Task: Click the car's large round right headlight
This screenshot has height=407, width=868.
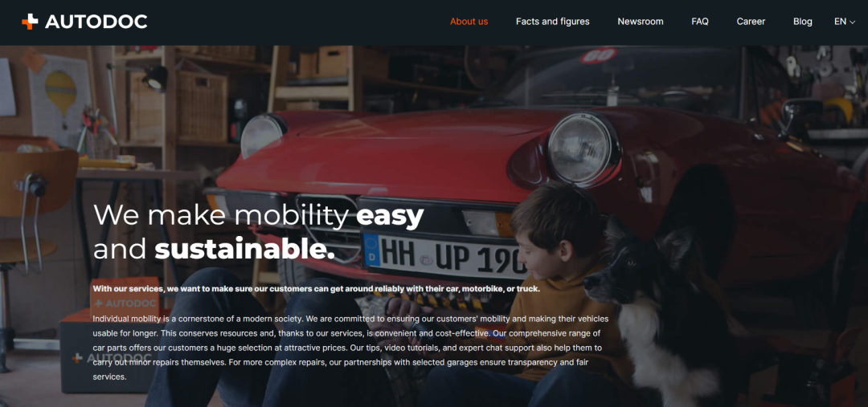Action: (x=581, y=149)
